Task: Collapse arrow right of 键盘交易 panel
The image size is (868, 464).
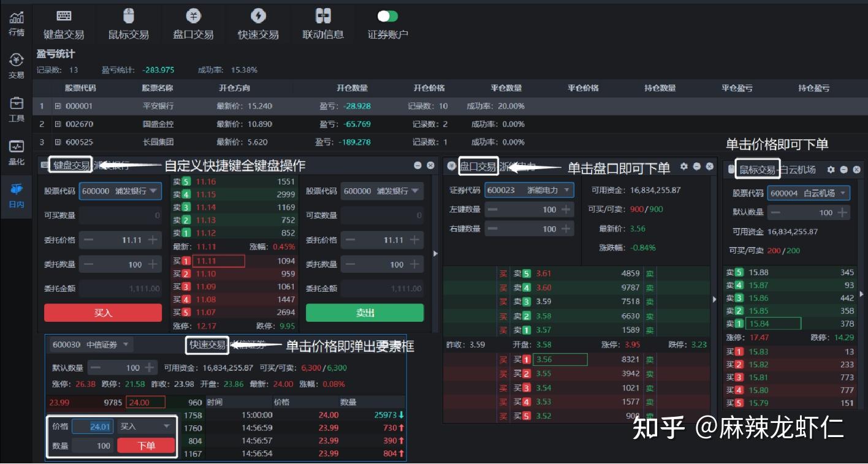Action: (x=436, y=253)
